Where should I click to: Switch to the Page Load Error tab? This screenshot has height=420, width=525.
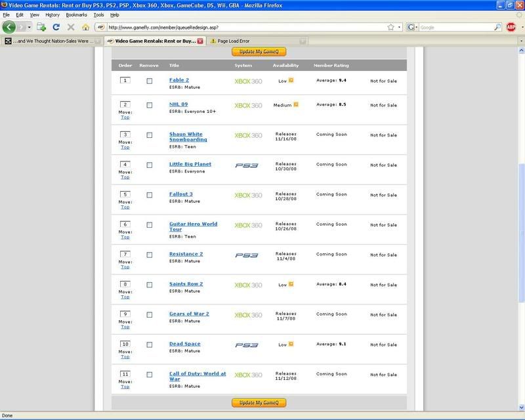[x=257, y=41]
